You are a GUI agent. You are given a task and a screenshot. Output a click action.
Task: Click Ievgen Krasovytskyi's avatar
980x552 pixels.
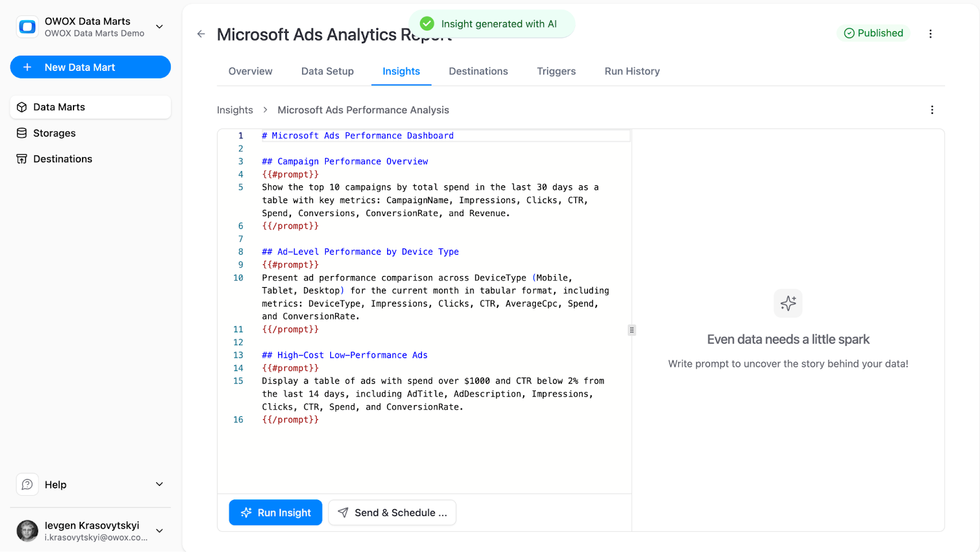click(27, 531)
